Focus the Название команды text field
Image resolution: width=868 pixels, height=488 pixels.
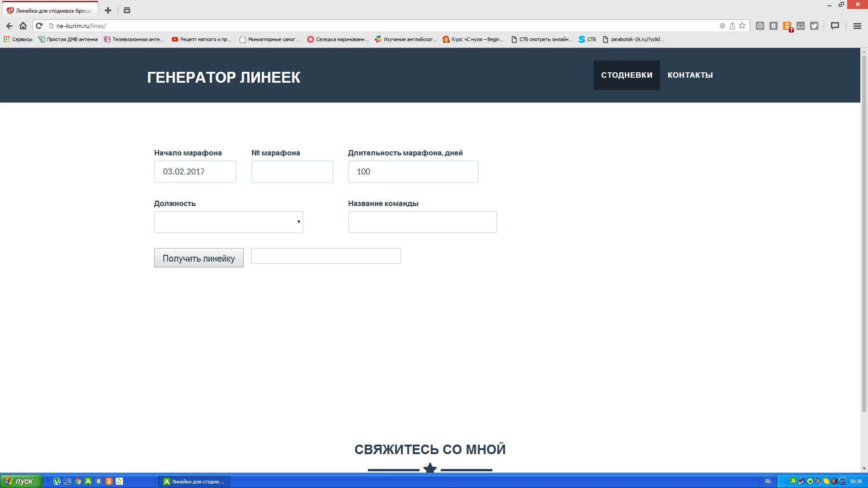[422, 222]
